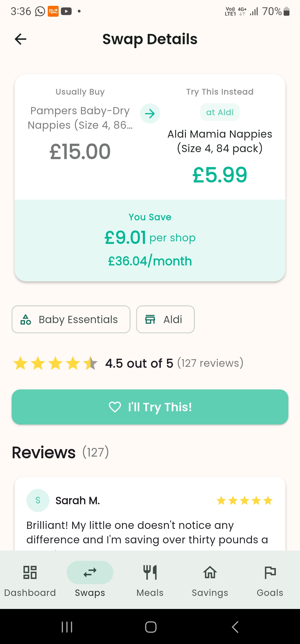The width and height of the screenshot is (300, 644).
Task: Click the I'll Try This! button
Action: point(150,407)
